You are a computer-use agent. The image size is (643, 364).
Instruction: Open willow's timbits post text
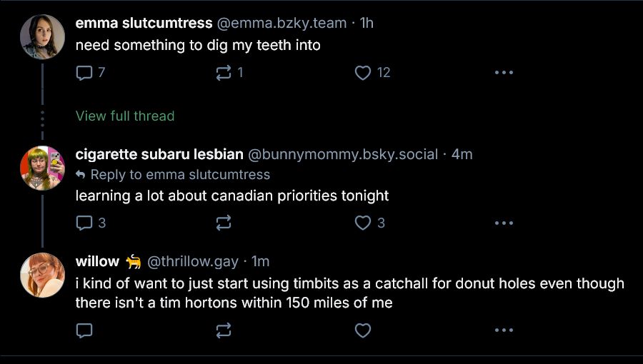click(350, 293)
